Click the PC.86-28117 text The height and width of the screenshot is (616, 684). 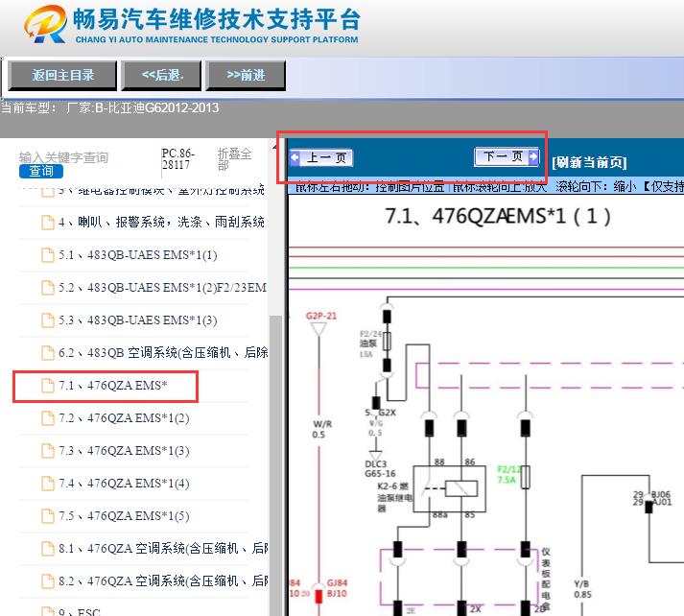(x=177, y=159)
